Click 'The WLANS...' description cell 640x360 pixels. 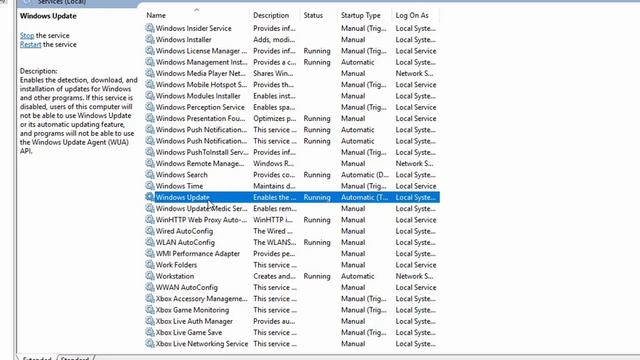click(275, 242)
